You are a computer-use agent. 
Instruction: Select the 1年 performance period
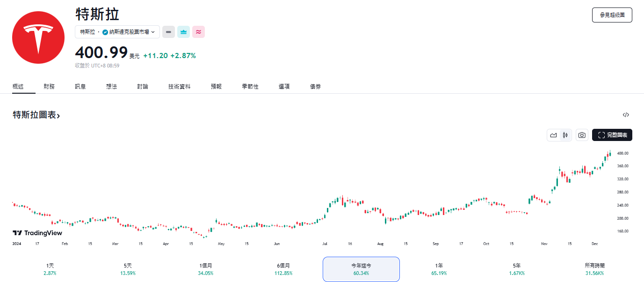(x=439, y=269)
